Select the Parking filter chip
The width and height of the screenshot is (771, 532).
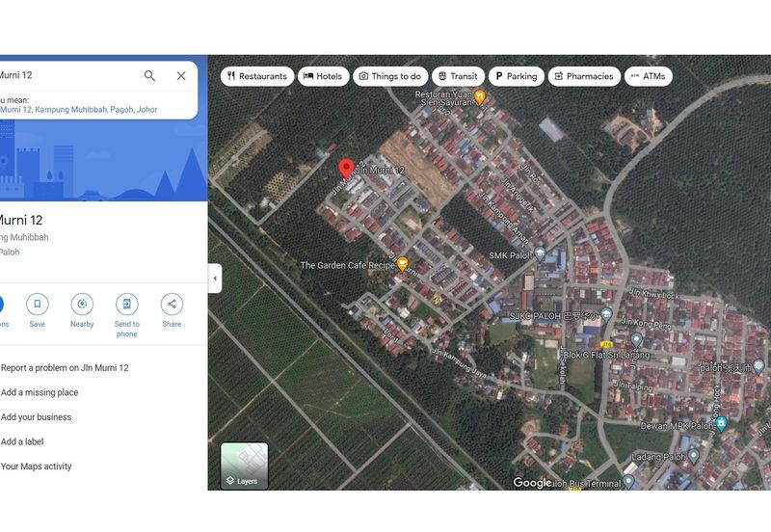pos(516,76)
